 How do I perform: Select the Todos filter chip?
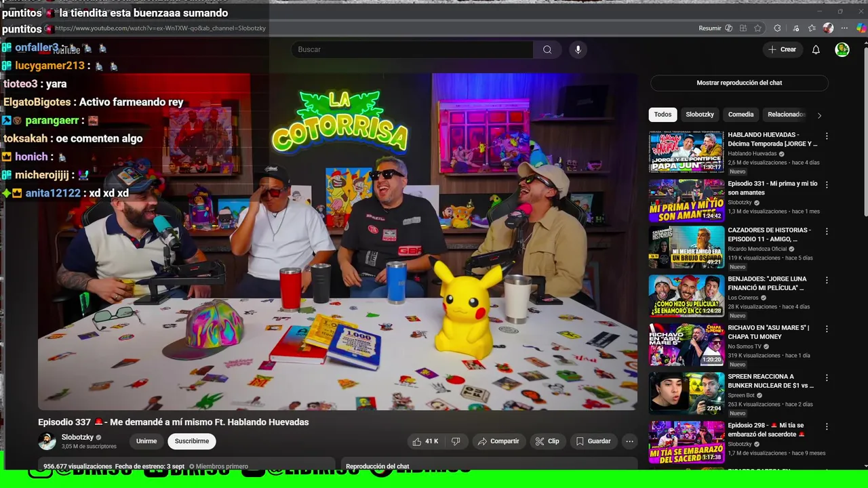(x=663, y=115)
